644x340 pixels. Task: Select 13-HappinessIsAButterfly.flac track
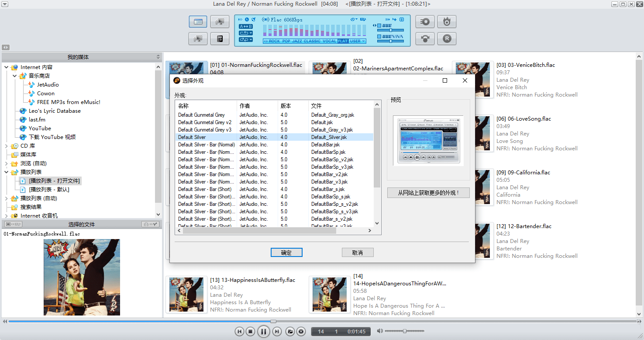click(x=252, y=281)
